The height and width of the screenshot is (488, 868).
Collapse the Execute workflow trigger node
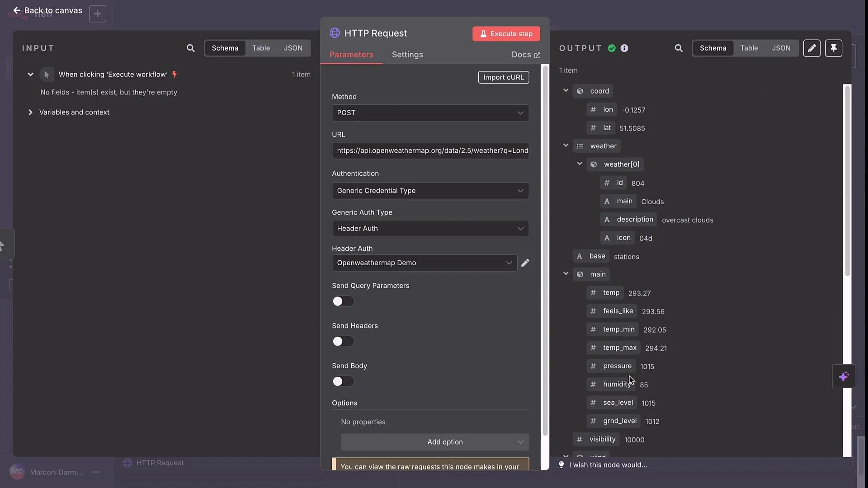(x=30, y=75)
